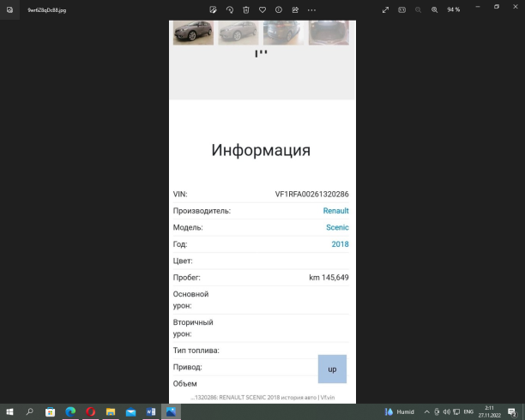Click the Scenic model link

click(337, 227)
